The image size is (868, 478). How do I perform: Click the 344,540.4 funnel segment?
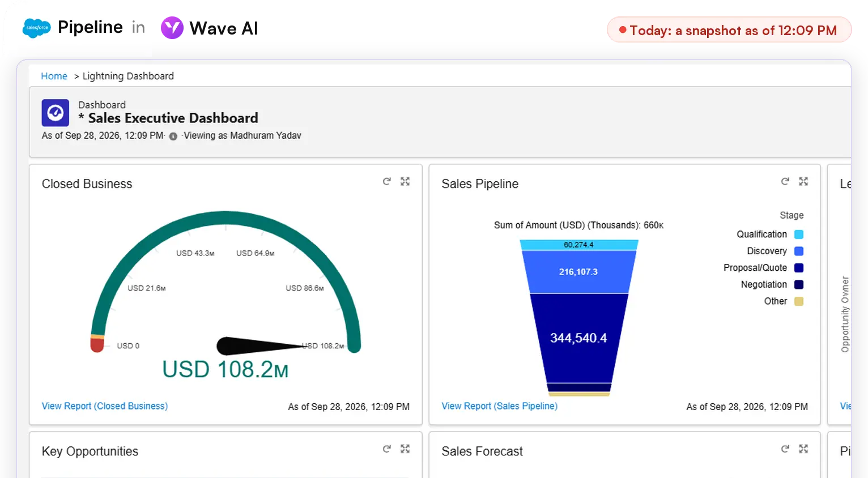pos(579,338)
